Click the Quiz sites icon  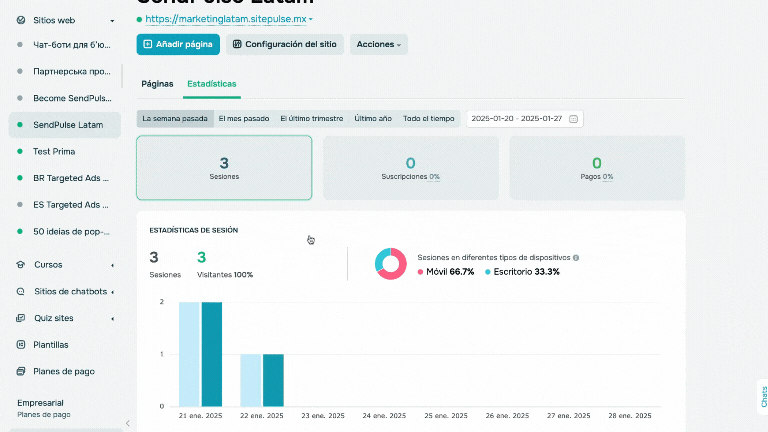(21, 318)
